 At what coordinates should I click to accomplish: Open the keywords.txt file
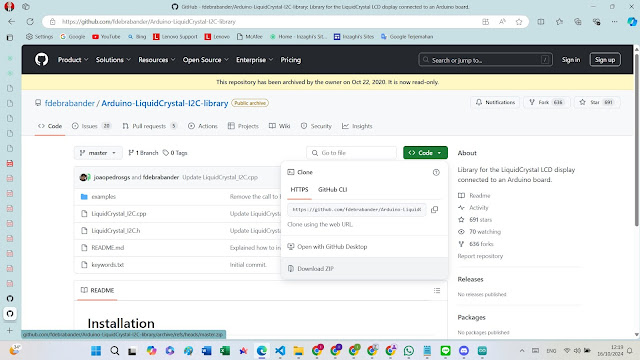pyautogui.click(x=108, y=264)
